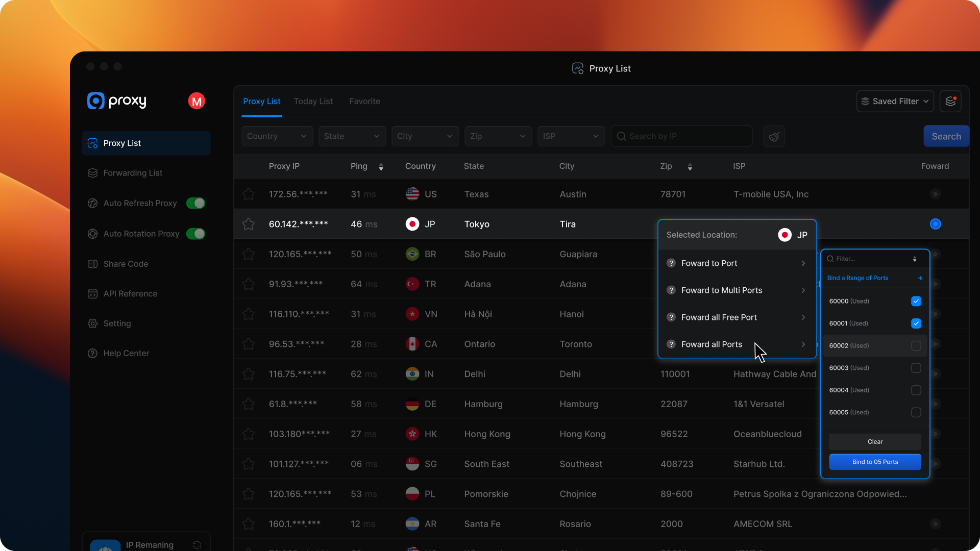Click the favorite star for 172.56 proxy
Viewport: 980px width, 551px height.
pyautogui.click(x=249, y=194)
